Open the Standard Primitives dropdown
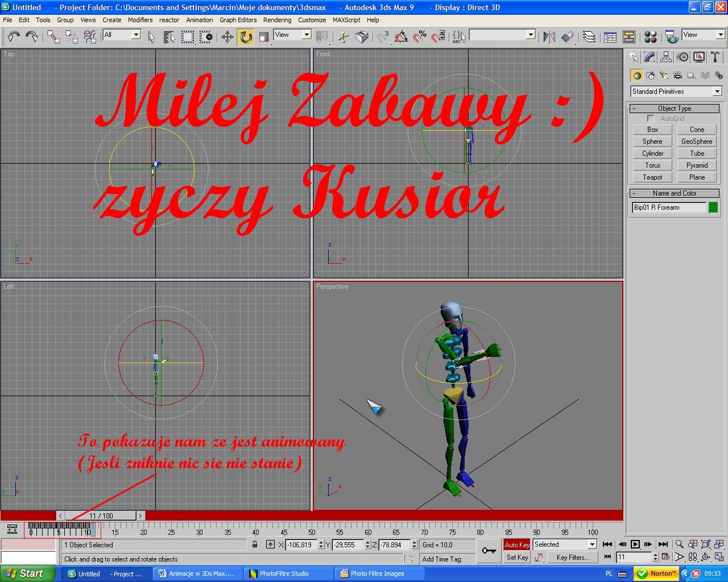Screen dimensions: 728x582 (x=717, y=92)
